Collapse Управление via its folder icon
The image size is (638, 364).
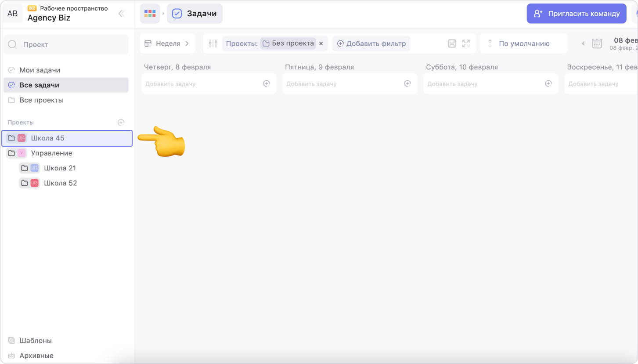[x=11, y=153]
